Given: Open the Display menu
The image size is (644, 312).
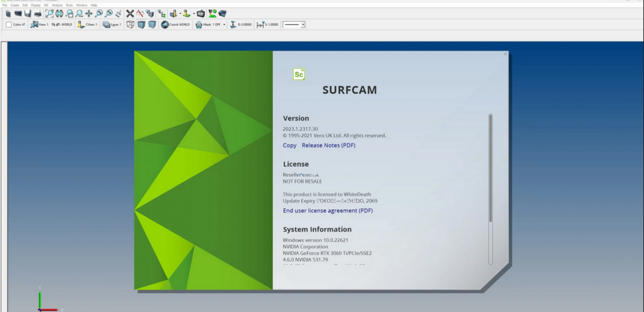Looking at the screenshot, I should (36, 5).
